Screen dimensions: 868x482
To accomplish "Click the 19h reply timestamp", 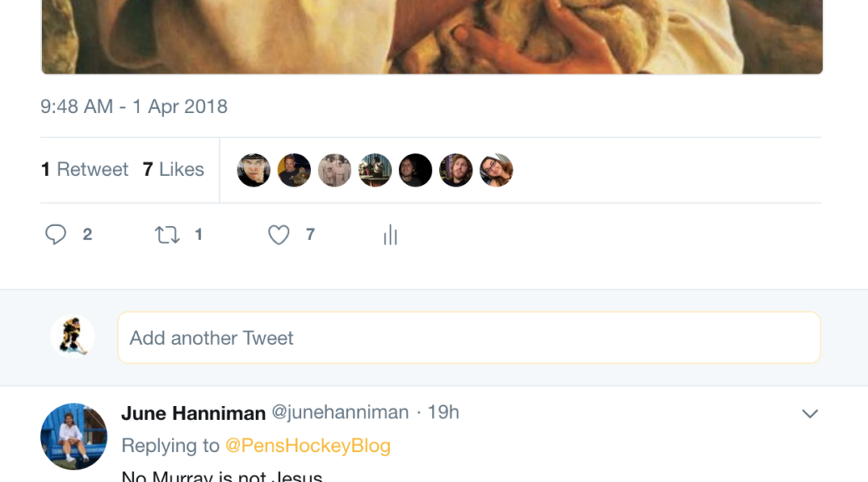I will [x=443, y=413].
